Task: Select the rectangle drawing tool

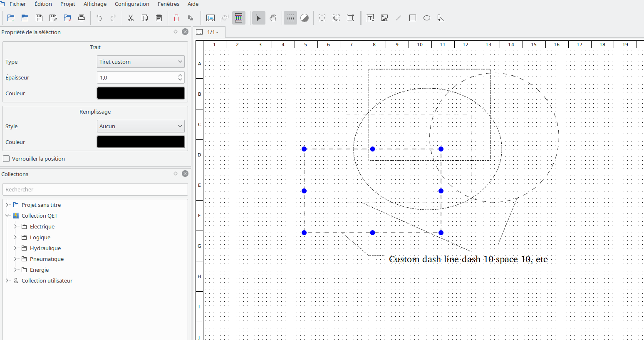Action: click(x=413, y=18)
